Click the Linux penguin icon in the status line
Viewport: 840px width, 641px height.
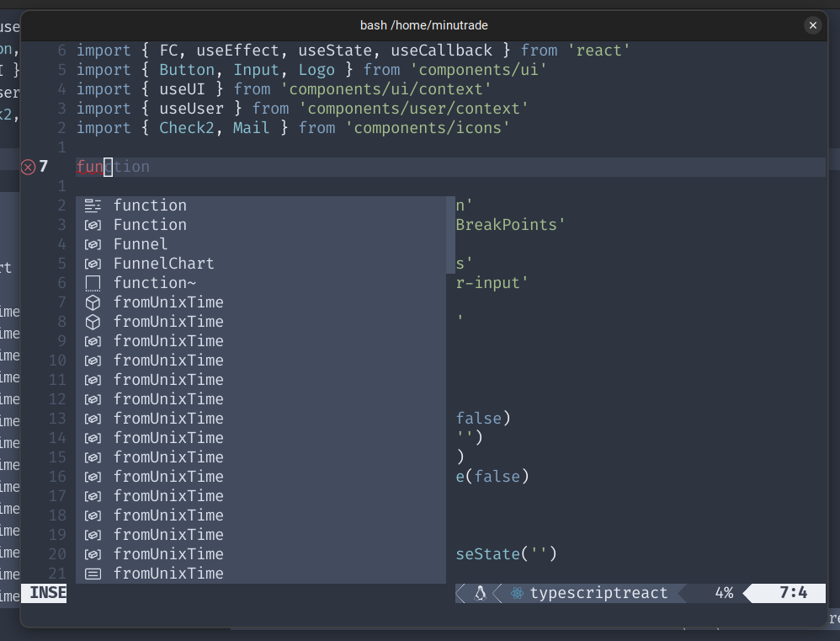(x=481, y=593)
